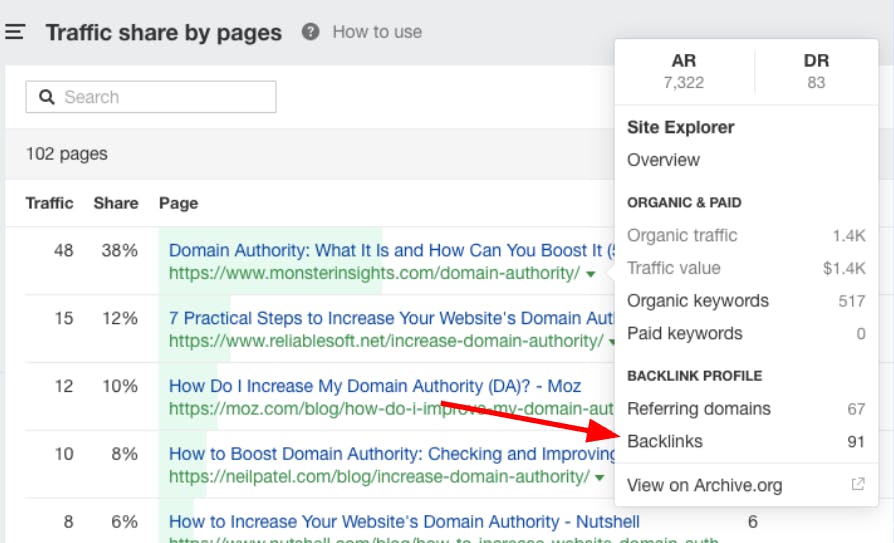
Task: Click external link icon beside Archive.org
Action: (x=858, y=484)
